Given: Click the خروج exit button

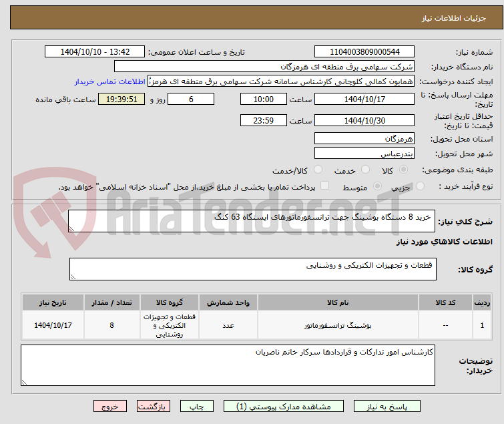Looking at the screenshot, I should [110, 407].
